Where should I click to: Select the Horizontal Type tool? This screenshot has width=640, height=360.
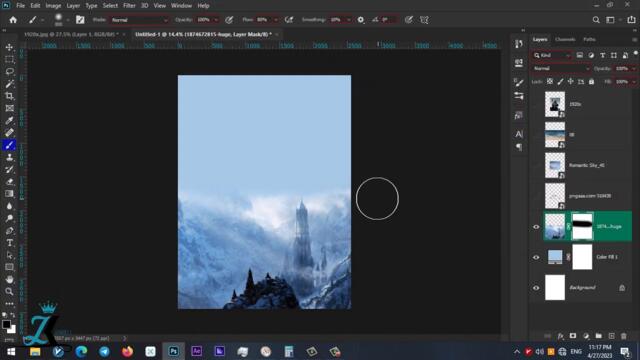click(9, 243)
